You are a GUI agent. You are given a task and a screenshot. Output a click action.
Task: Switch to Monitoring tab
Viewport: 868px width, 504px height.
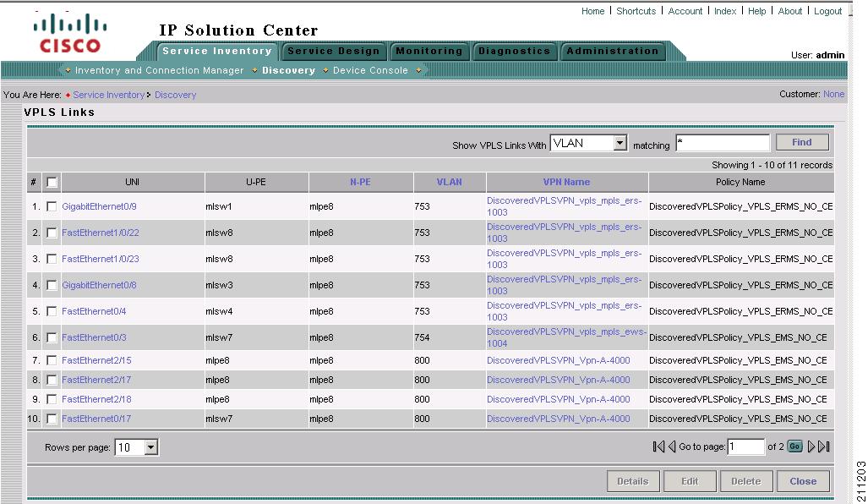[x=429, y=51]
